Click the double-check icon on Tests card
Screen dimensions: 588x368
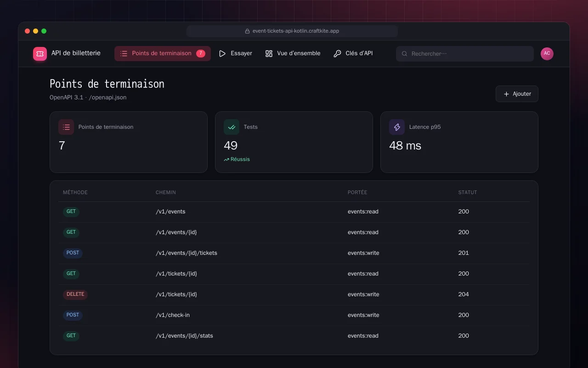click(232, 127)
